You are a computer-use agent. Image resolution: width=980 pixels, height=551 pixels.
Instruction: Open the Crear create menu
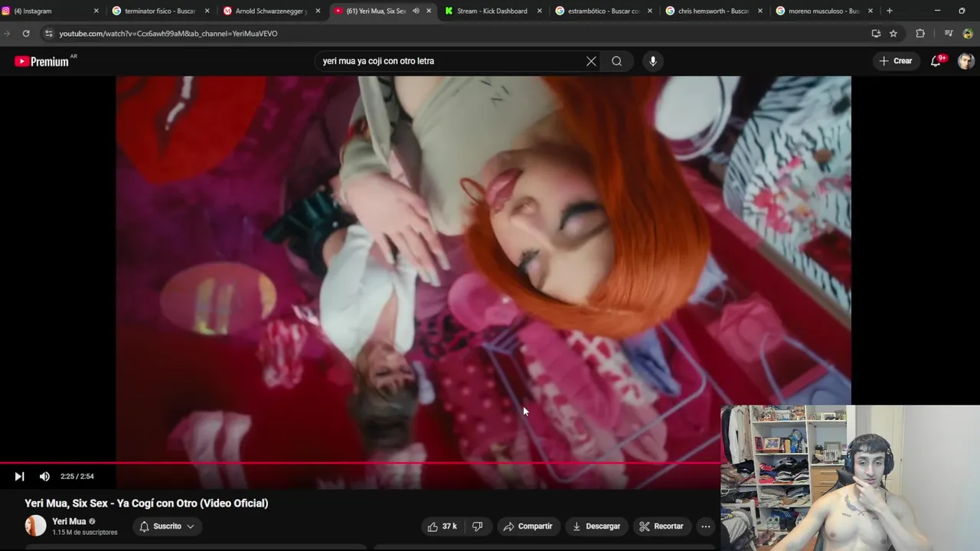896,61
